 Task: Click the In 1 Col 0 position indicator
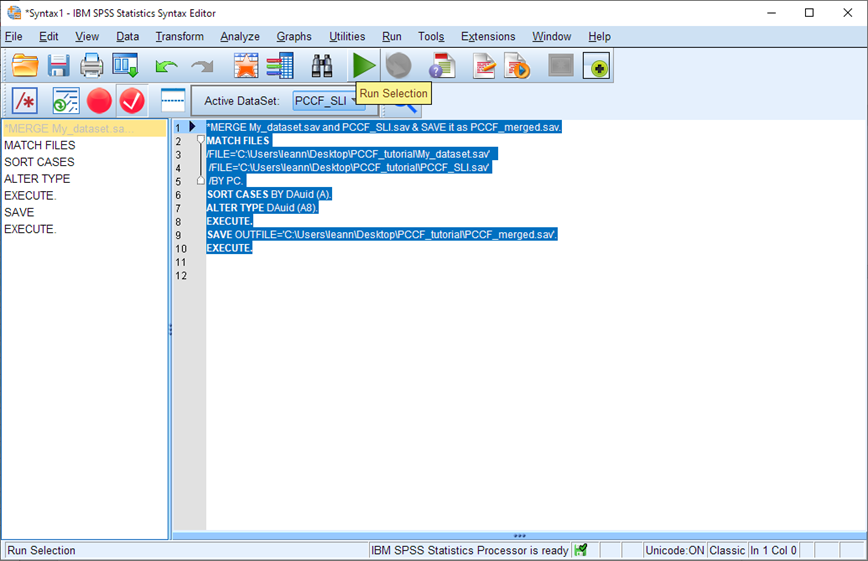773,550
